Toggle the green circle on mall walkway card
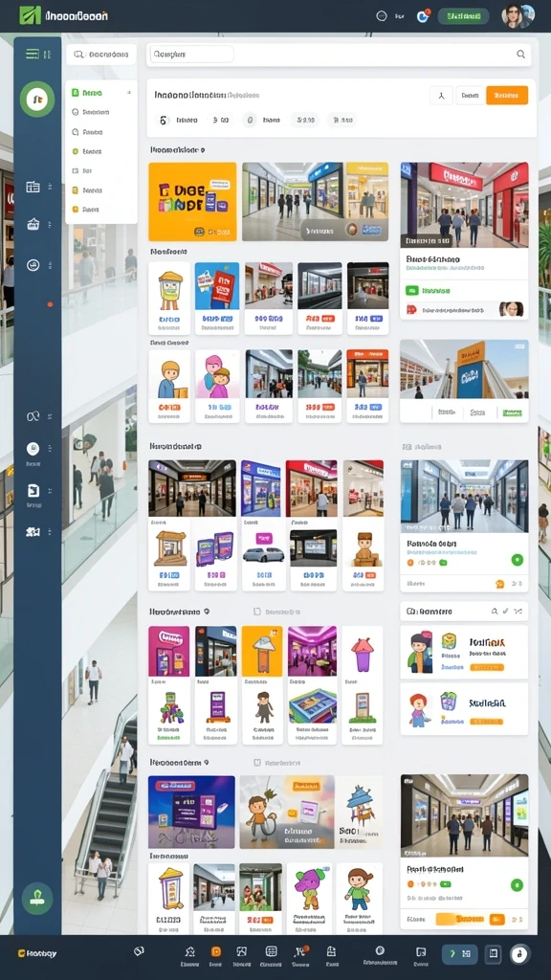551x980 pixels. 517,559
